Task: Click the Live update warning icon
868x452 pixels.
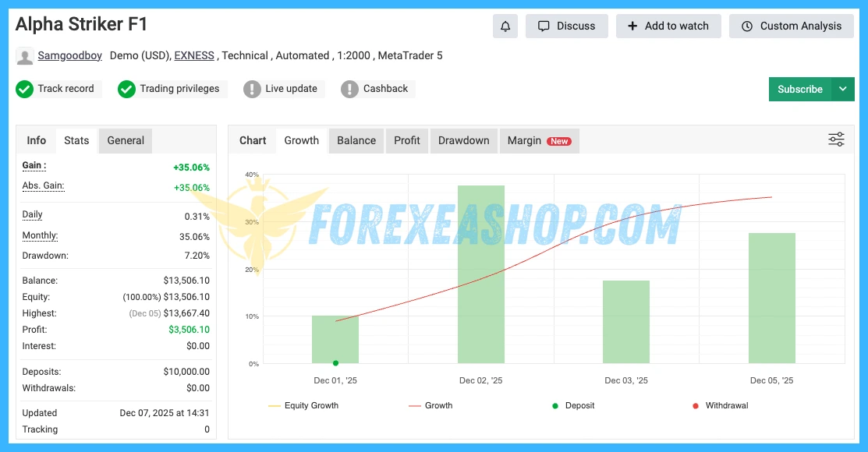Action: [252, 89]
